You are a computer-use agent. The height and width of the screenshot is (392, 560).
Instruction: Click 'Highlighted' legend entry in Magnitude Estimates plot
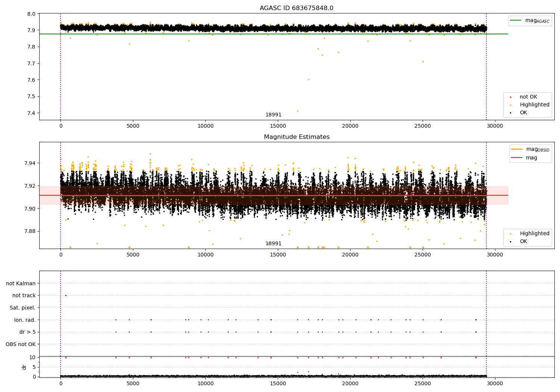534,234
